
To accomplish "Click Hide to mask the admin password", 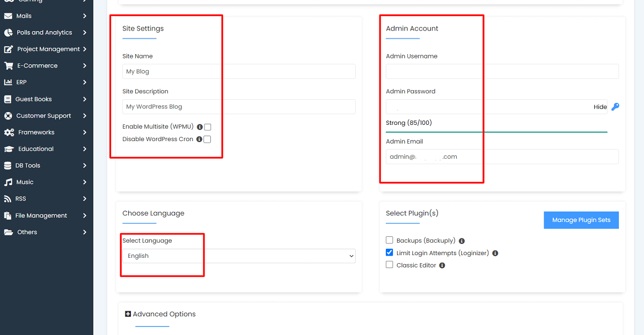I will (600, 107).
